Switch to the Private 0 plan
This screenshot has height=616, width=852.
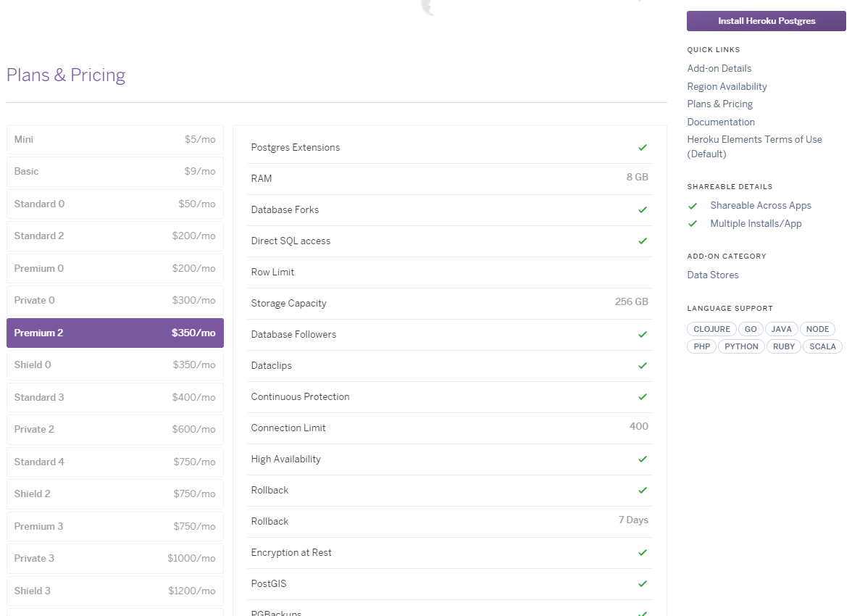click(x=114, y=300)
